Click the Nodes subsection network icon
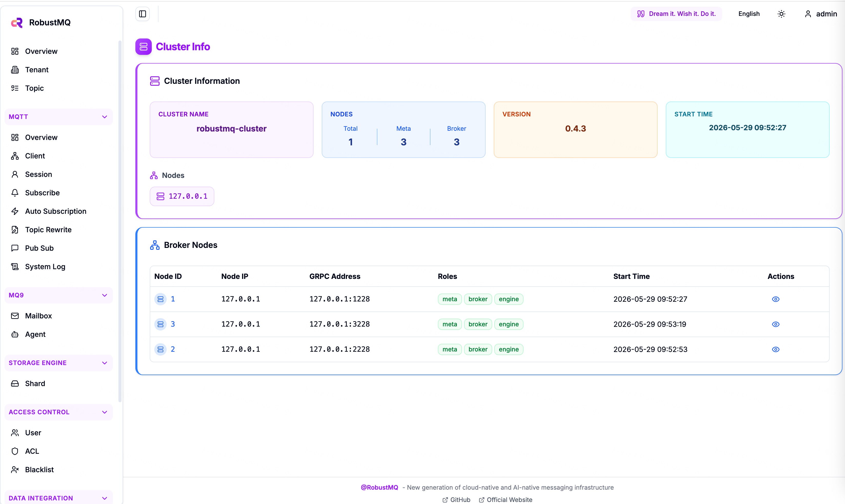Image resolution: width=845 pixels, height=504 pixels. tap(154, 176)
